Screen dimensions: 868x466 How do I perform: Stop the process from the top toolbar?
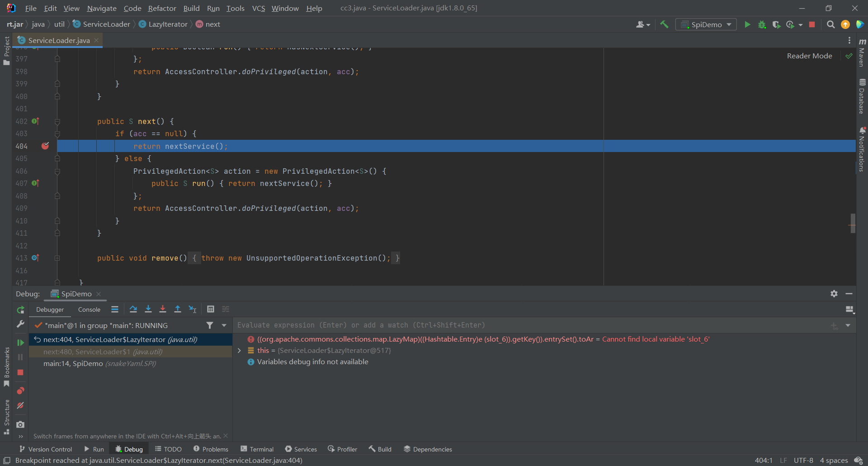812,24
